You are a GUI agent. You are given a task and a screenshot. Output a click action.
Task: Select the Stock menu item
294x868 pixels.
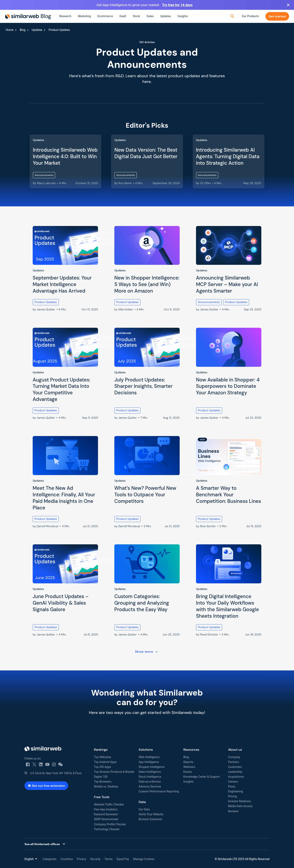pyautogui.click(x=136, y=16)
